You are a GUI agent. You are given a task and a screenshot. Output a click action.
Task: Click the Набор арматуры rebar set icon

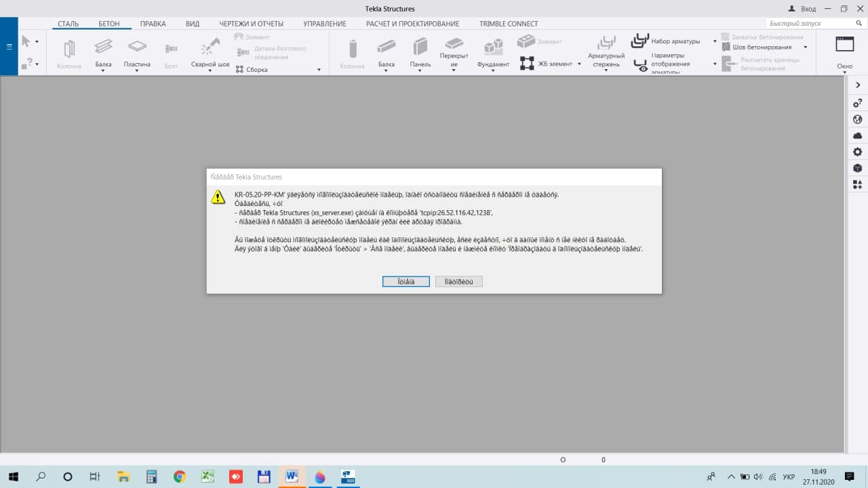(640, 41)
